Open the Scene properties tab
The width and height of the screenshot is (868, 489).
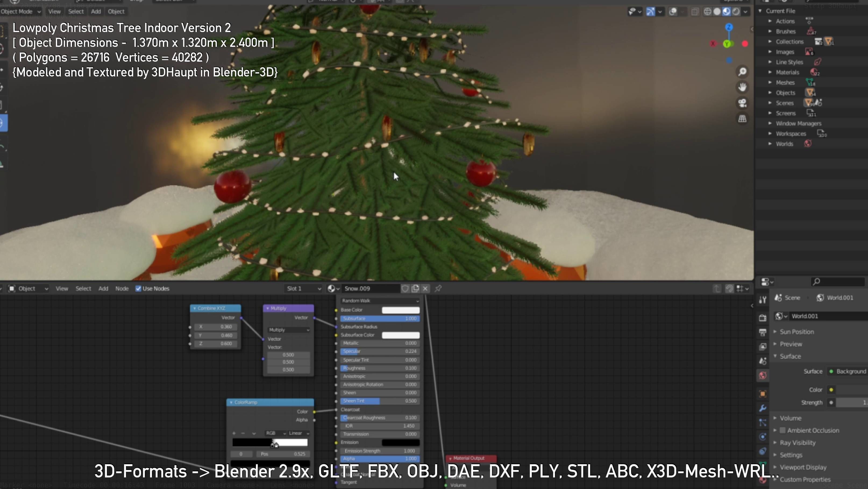tap(763, 361)
